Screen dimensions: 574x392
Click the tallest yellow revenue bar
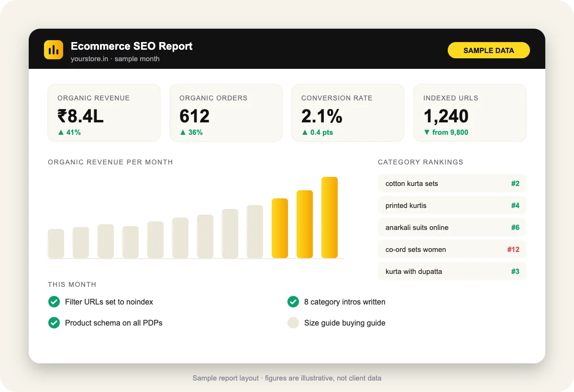[330, 218]
